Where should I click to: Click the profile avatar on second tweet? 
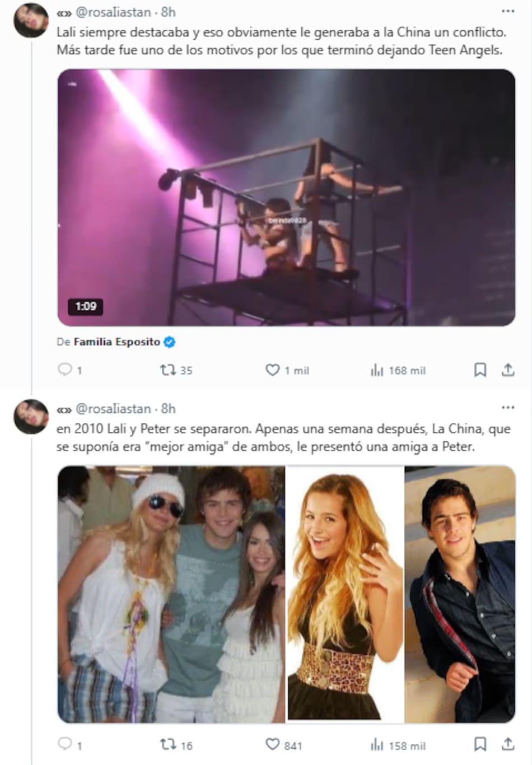[31, 416]
